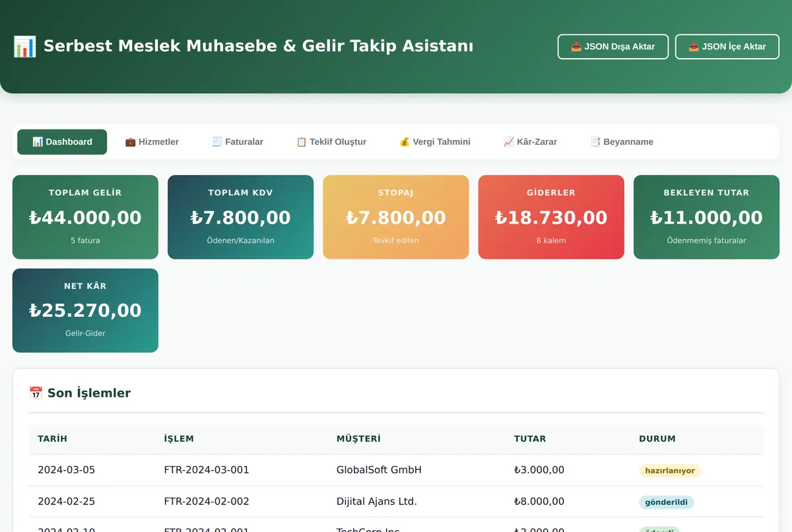
Task: Click the "hazırlanıyor" status badge
Action: pos(670,471)
